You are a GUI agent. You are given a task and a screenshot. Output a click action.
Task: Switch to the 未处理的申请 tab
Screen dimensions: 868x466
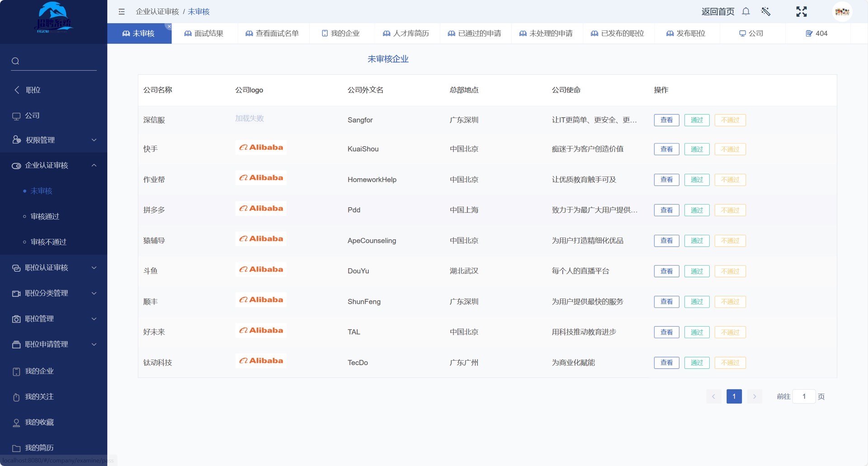546,33
